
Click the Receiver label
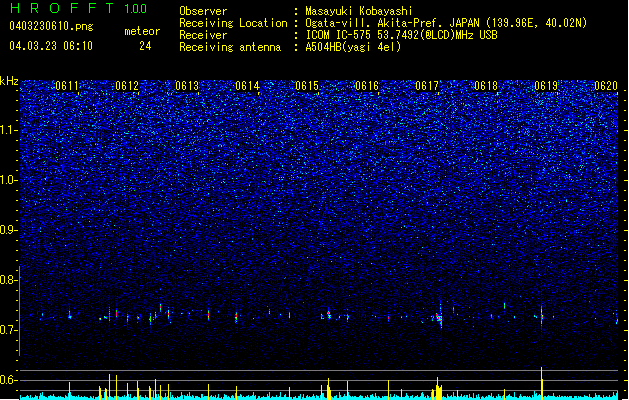click(x=203, y=35)
